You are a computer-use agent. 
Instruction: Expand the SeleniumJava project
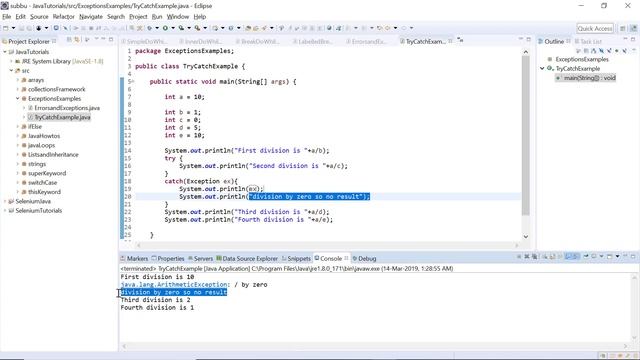(5, 202)
